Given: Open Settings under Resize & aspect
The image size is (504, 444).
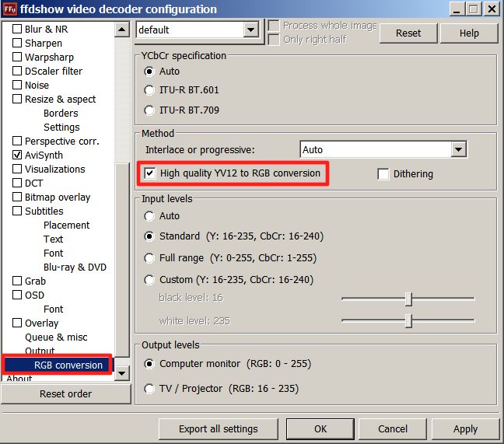Looking at the screenshot, I should pyautogui.click(x=61, y=128).
